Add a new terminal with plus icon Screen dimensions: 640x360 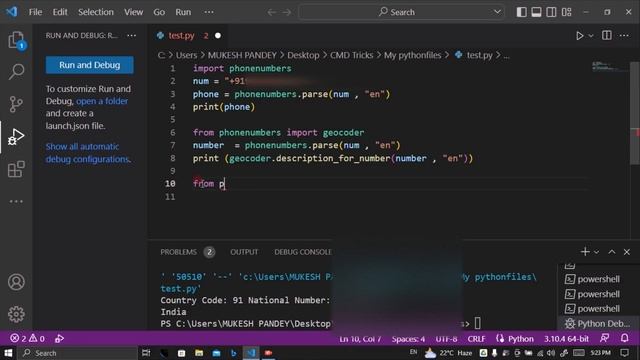585,251
